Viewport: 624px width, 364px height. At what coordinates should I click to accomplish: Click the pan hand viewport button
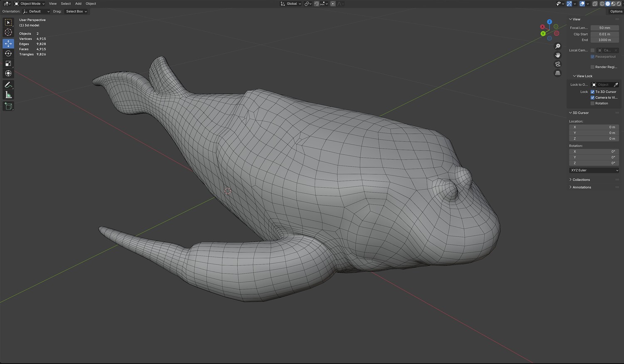(x=558, y=55)
